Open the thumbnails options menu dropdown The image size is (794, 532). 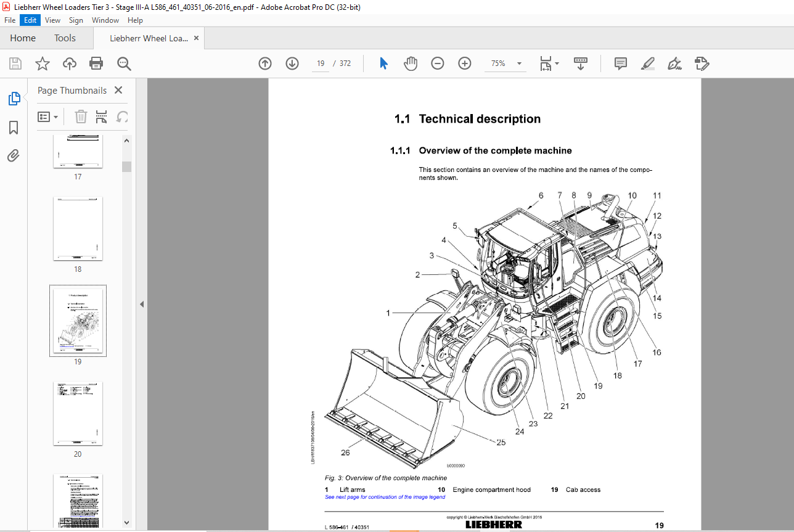[48, 117]
